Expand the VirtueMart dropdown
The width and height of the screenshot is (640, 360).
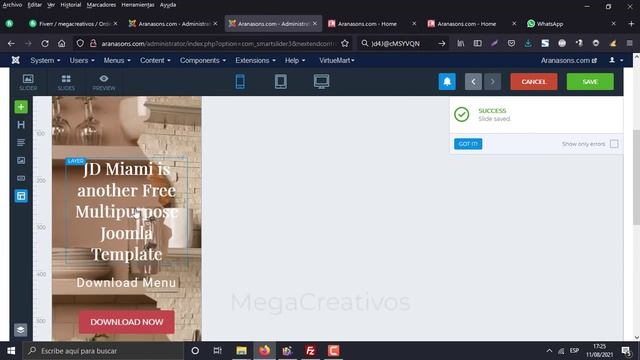(337, 60)
